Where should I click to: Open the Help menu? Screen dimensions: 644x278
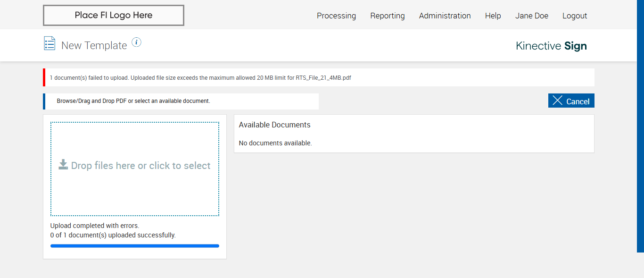(x=493, y=16)
